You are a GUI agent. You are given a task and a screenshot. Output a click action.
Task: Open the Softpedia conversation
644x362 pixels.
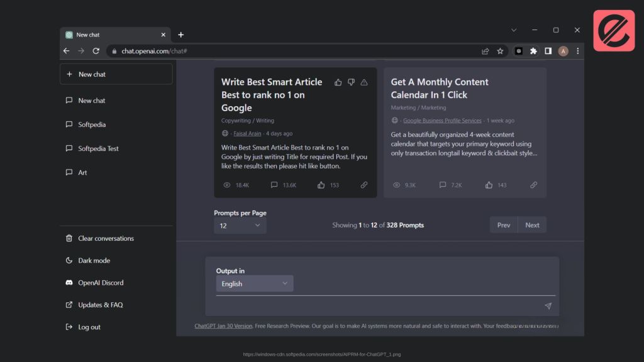click(x=116, y=124)
